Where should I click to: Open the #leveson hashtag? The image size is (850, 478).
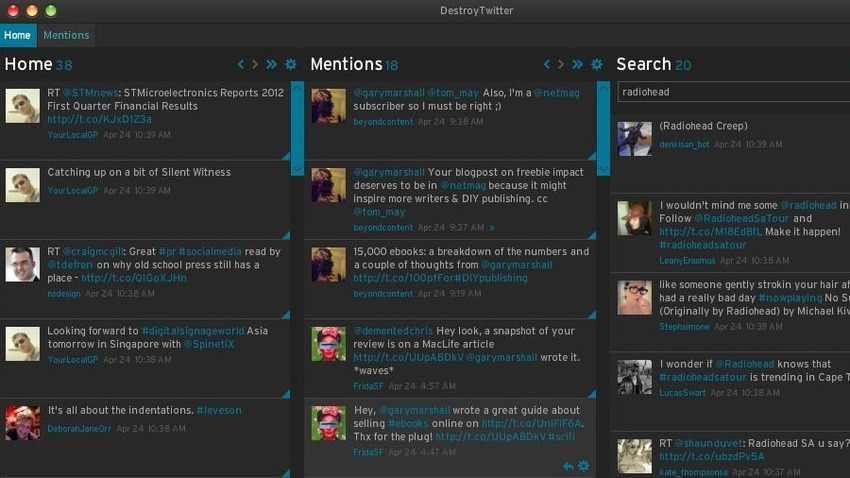(219, 410)
